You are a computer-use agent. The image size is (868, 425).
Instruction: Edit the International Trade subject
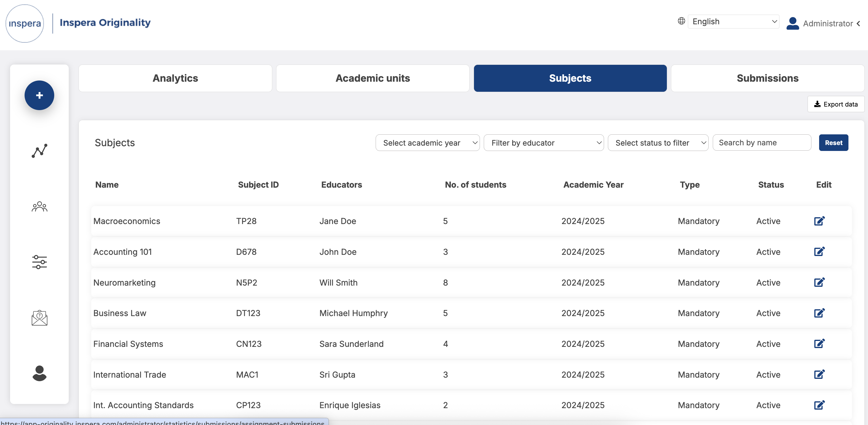pos(819,374)
